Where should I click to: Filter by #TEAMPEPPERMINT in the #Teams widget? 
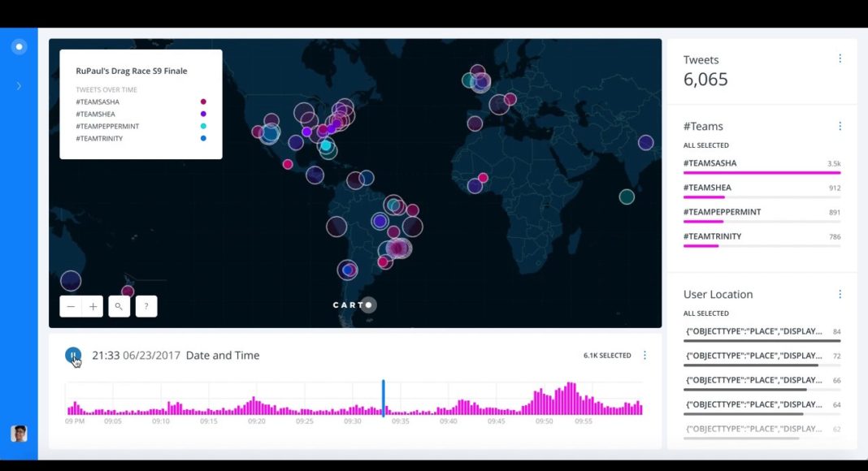pyautogui.click(x=762, y=214)
